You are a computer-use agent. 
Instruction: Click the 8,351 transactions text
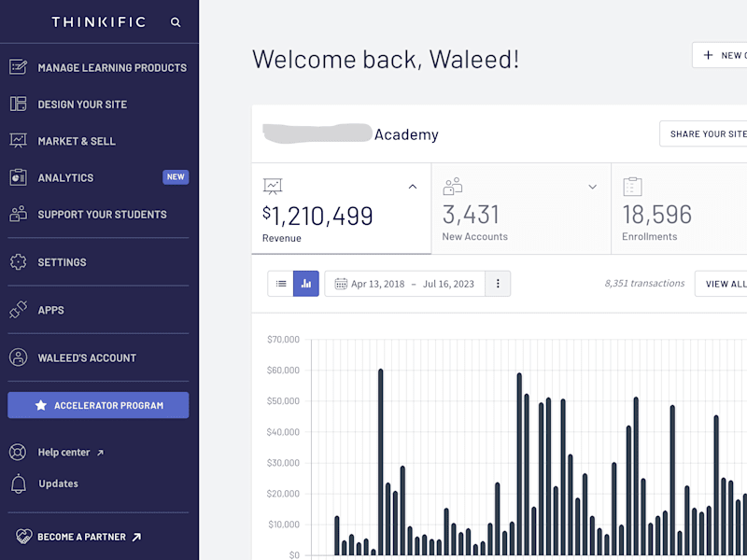point(644,284)
